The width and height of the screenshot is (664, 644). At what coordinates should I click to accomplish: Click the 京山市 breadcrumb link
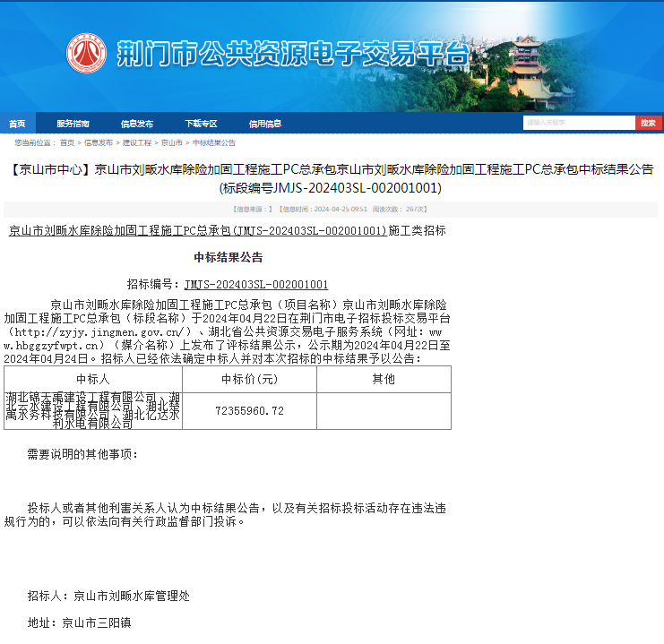coord(171,142)
